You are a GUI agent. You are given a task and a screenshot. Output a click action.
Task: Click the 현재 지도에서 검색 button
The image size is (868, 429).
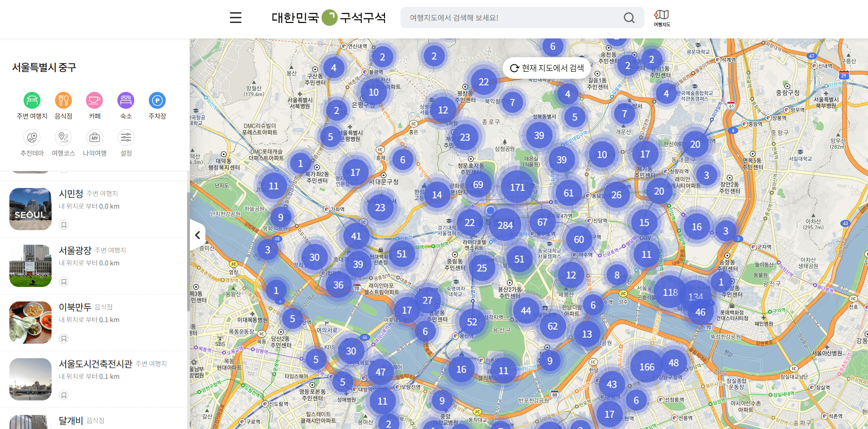pos(547,68)
